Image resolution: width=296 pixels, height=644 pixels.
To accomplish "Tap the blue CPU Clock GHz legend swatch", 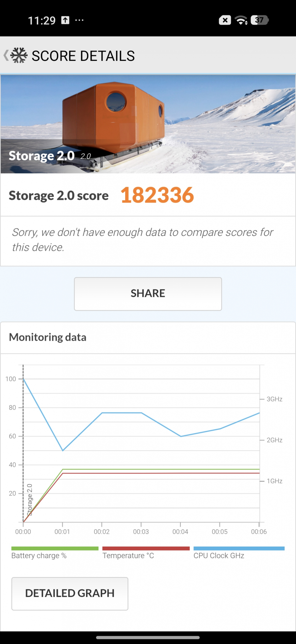I will click(x=239, y=548).
